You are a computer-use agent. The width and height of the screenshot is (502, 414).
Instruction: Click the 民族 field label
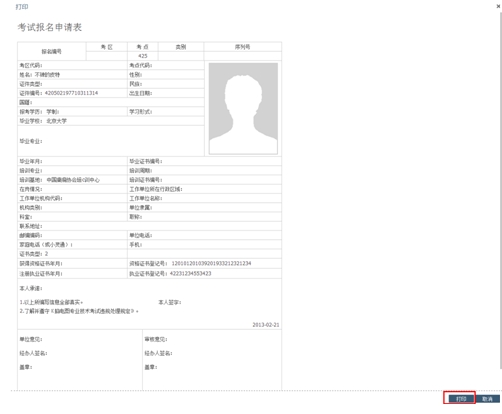136,84
